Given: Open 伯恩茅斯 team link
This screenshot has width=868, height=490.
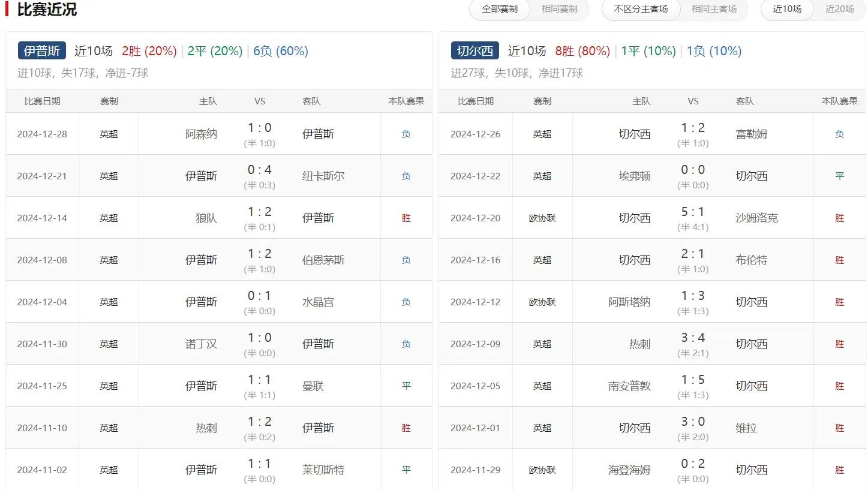Looking at the screenshot, I should point(323,260).
